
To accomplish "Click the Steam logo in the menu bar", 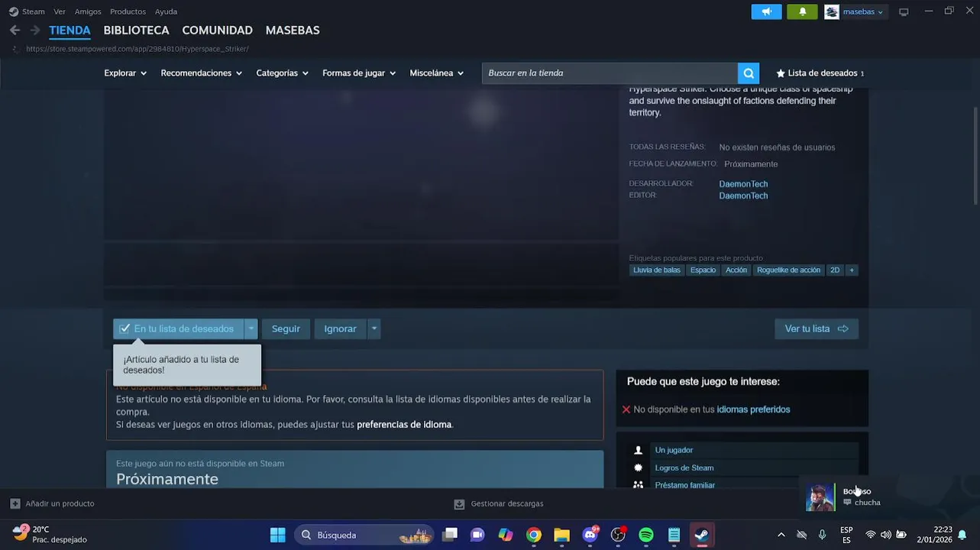I will click(x=14, y=11).
